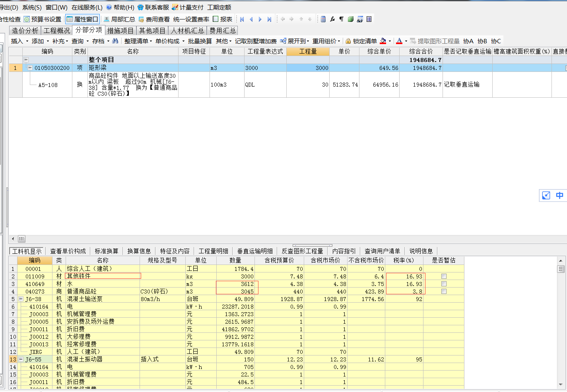The width and height of the screenshot is (567, 392).
Task: Toggle the 属性窗口 property window
Action: point(82,19)
